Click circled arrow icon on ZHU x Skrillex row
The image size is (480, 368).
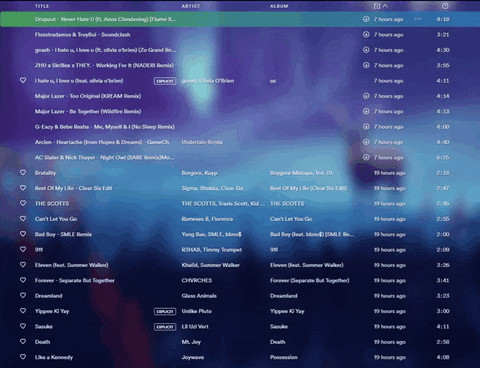pyautogui.click(x=366, y=65)
